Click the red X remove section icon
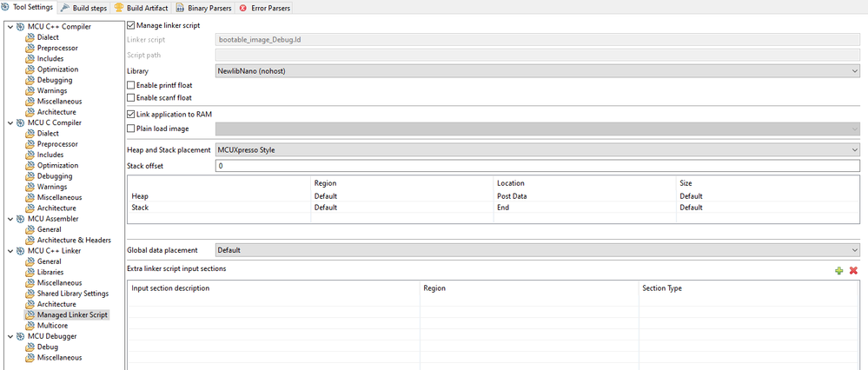The width and height of the screenshot is (868, 370). point(853,270)
